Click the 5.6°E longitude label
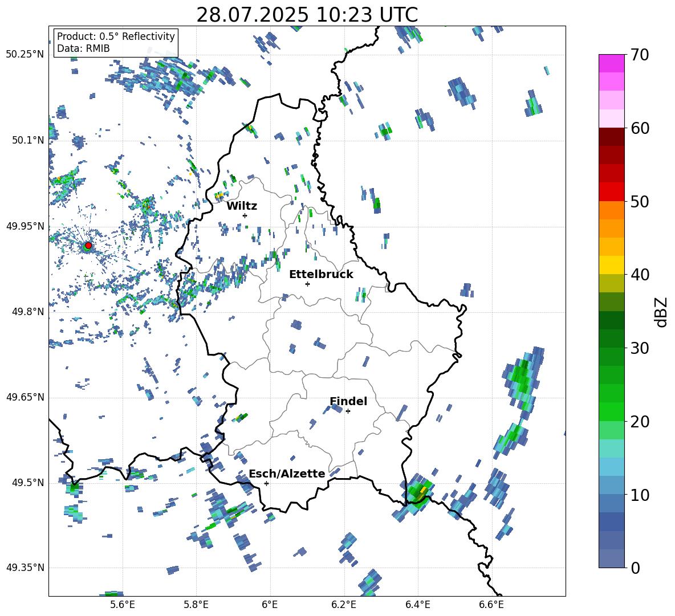Image resolution: width=675 pixels, height=616 pixels. click(x=123, y=605)
